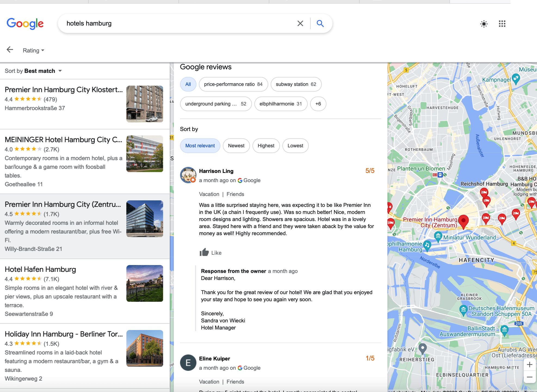The image size is (537, 392).
Task: Open the Google apps grid
Action: [502, 24]
